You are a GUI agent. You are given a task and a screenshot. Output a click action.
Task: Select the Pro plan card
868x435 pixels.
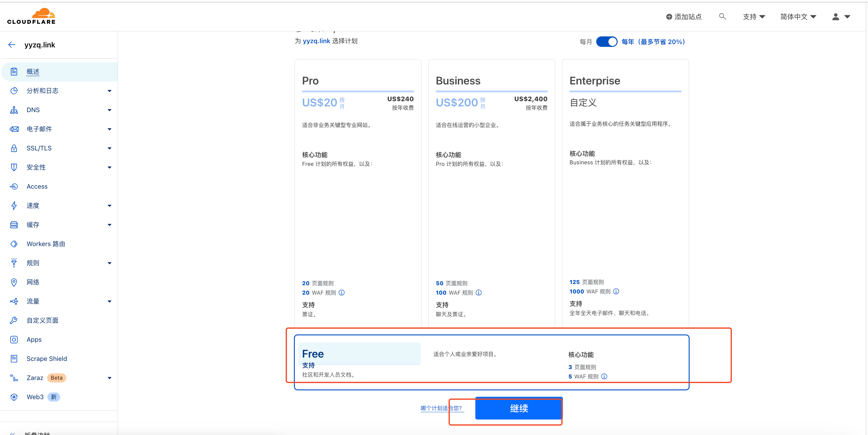[358, 193]
